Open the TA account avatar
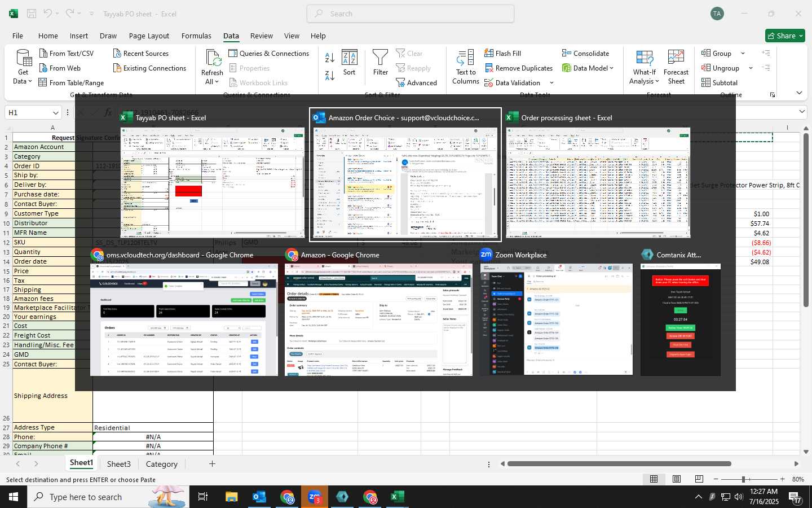 pyautogui.click(x=717, y=14)
